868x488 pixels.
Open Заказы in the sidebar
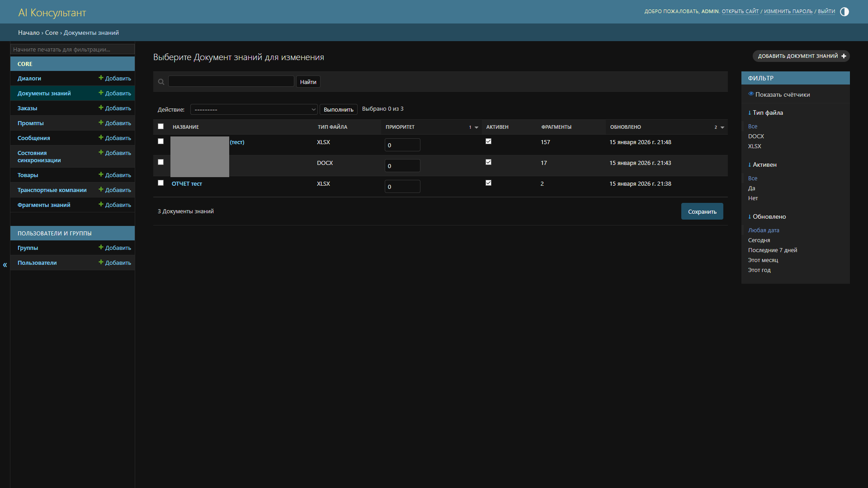(x=28, y=108)
